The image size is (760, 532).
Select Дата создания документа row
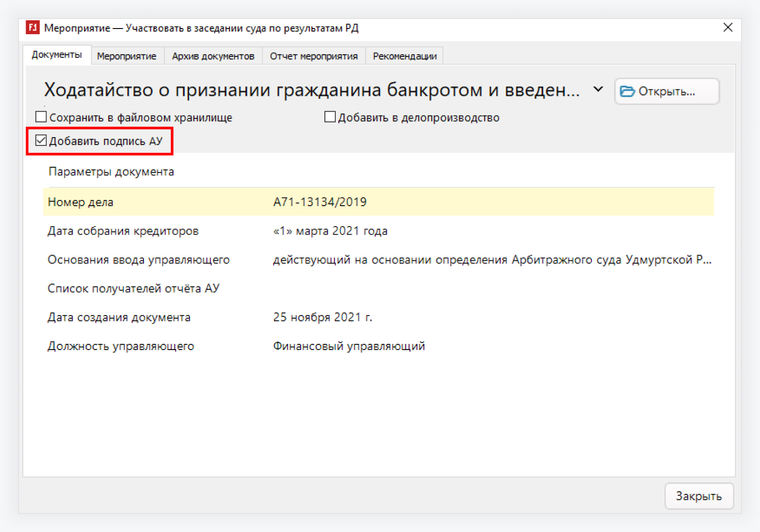(379, 317)
